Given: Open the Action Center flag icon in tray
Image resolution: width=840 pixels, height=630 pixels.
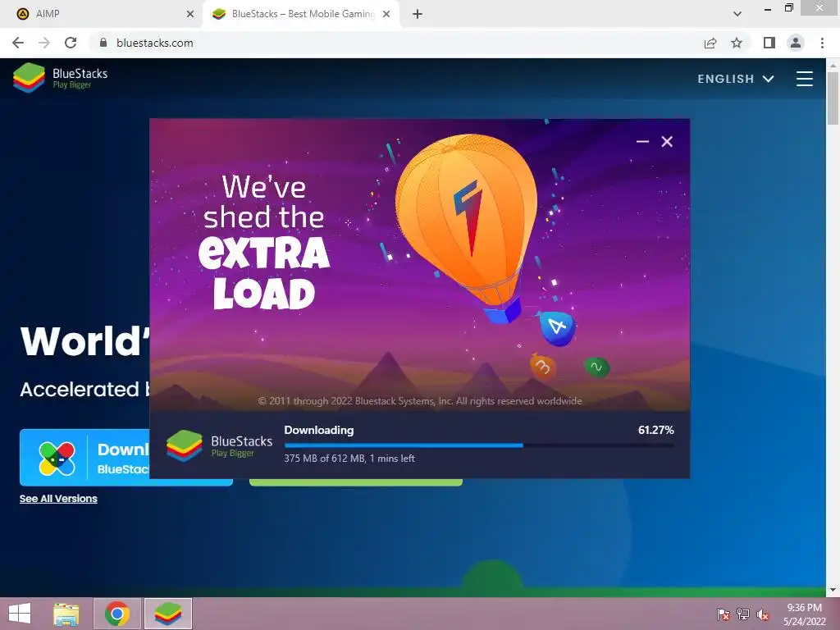Looking at the screenshot, I should [723, 614].
